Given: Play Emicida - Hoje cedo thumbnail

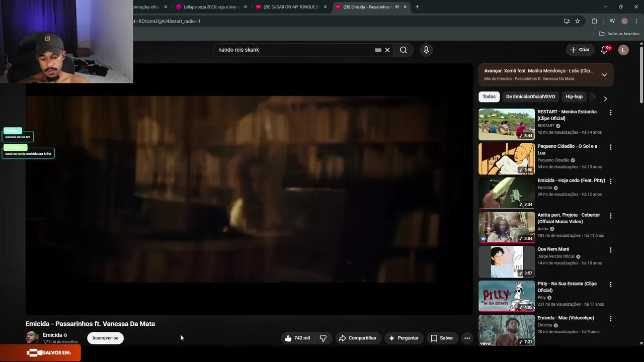Looking at the screenshot, I should [x=507, y=193].
